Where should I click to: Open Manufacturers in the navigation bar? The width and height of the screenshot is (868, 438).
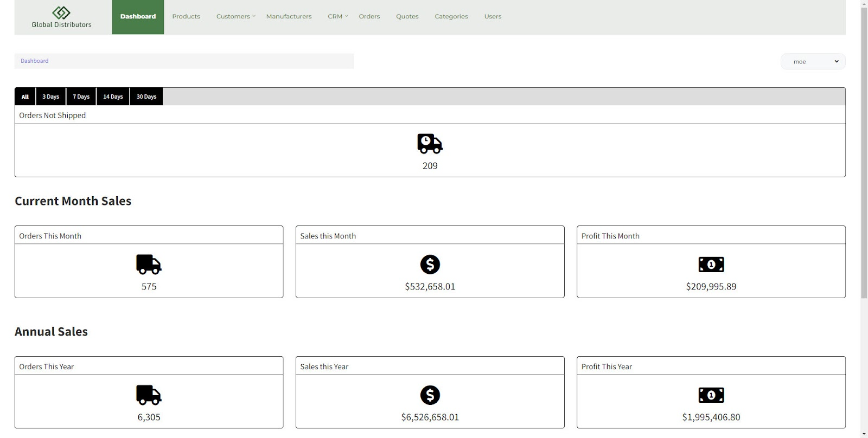click(x=289, y=16)
